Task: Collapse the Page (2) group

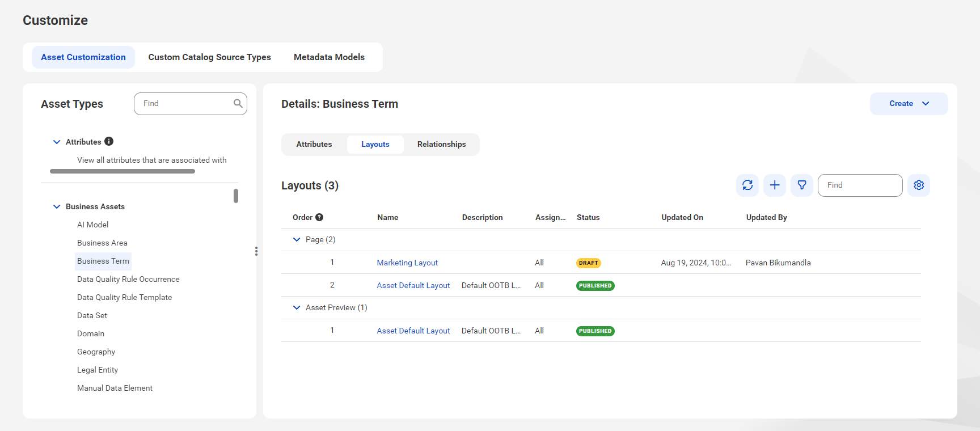Action: [x=297, y=239]
